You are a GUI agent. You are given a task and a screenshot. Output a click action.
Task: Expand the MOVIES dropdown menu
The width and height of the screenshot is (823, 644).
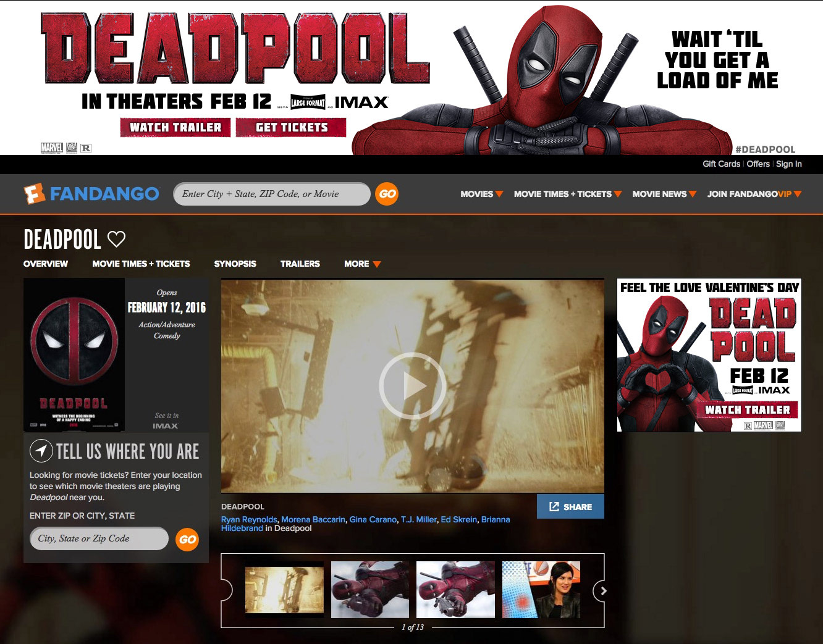pyautogui.click(x=482, y=194)
